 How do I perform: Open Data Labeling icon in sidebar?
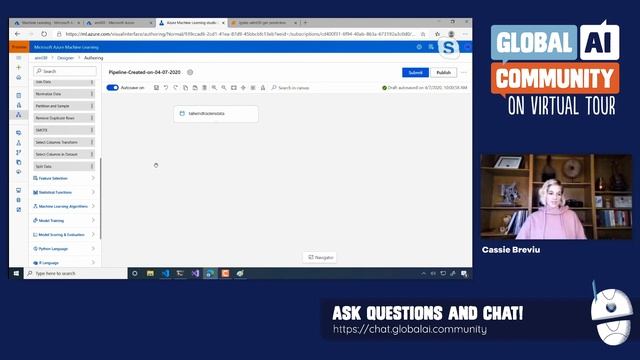(18, 209)
